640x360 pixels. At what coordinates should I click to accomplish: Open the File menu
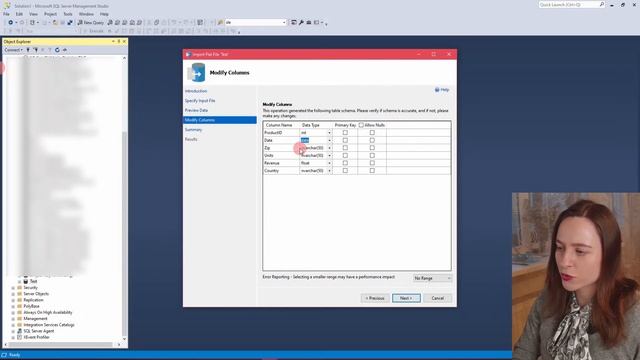point(6,14)
